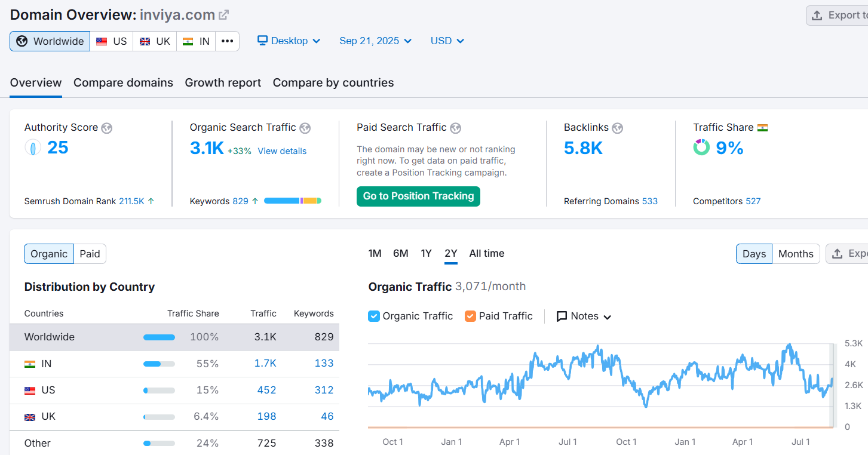Open Referring Domains 533 link
Screen dimensions: 868x455
[x=650, y=201]
